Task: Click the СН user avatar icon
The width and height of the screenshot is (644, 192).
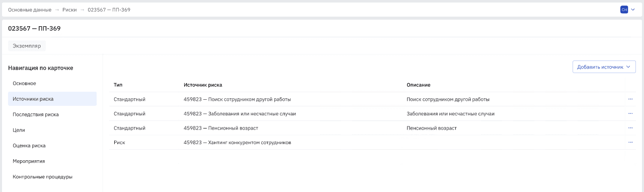Action: click(x=624, y=10)
